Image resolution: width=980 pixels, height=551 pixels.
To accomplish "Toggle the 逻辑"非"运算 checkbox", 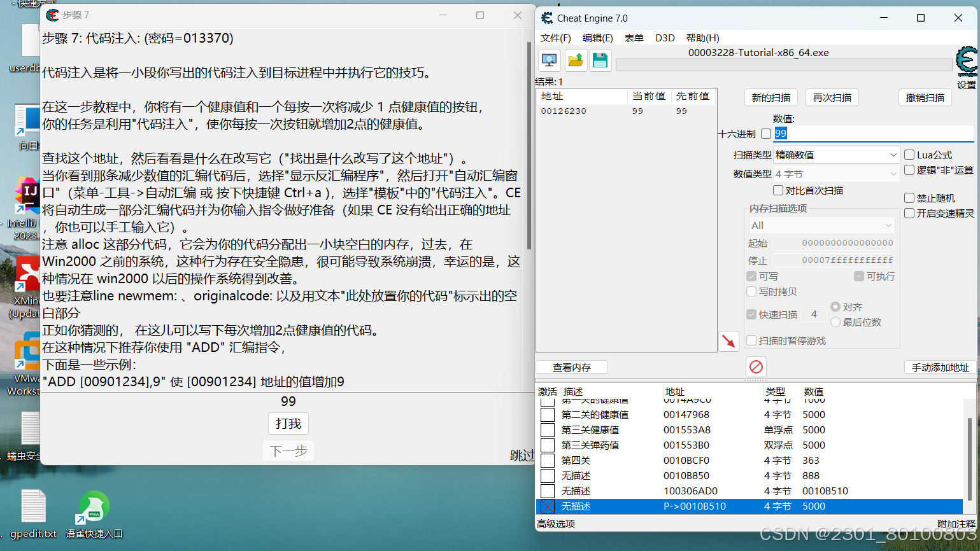I will point(909,170).
